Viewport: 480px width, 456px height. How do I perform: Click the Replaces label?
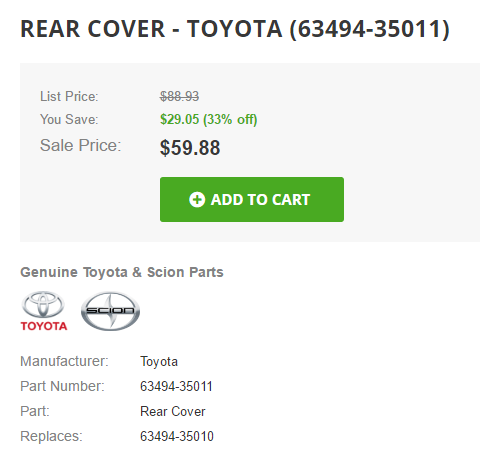tap(51, 436)
